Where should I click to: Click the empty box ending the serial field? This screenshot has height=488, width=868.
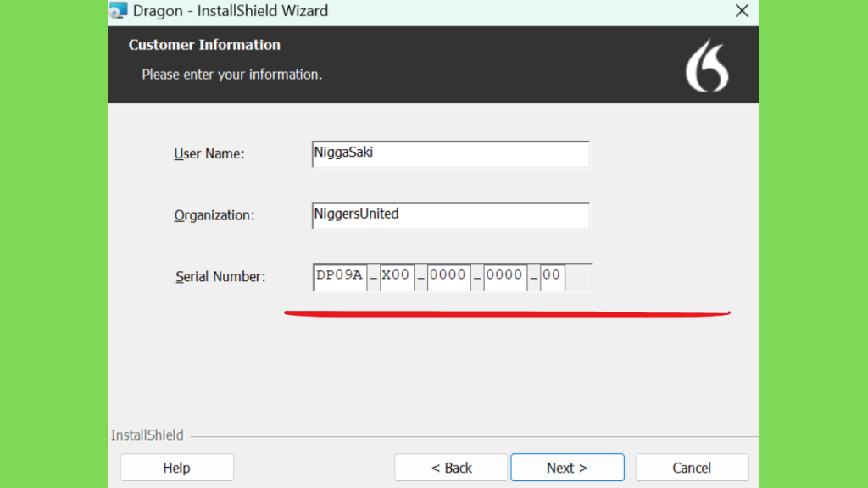pyautogui.click(x=578, y=277)
